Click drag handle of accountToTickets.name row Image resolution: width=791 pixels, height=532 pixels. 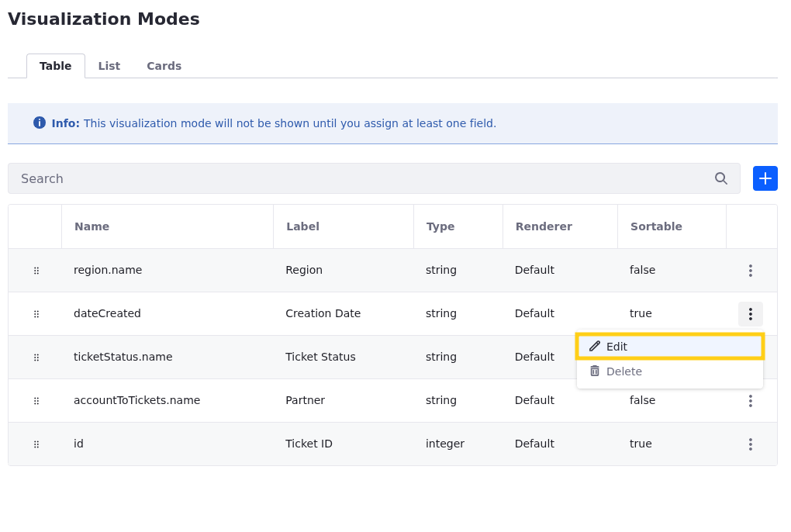pos(36,401)
